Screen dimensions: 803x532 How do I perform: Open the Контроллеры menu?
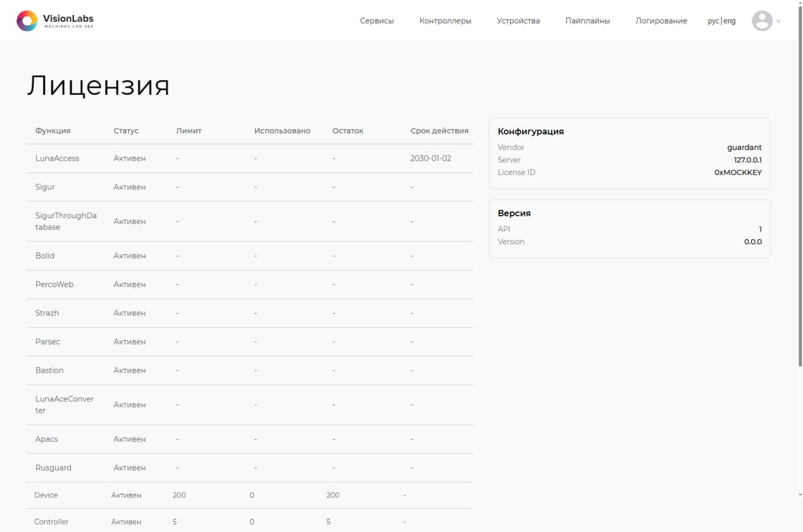point(445,21)
